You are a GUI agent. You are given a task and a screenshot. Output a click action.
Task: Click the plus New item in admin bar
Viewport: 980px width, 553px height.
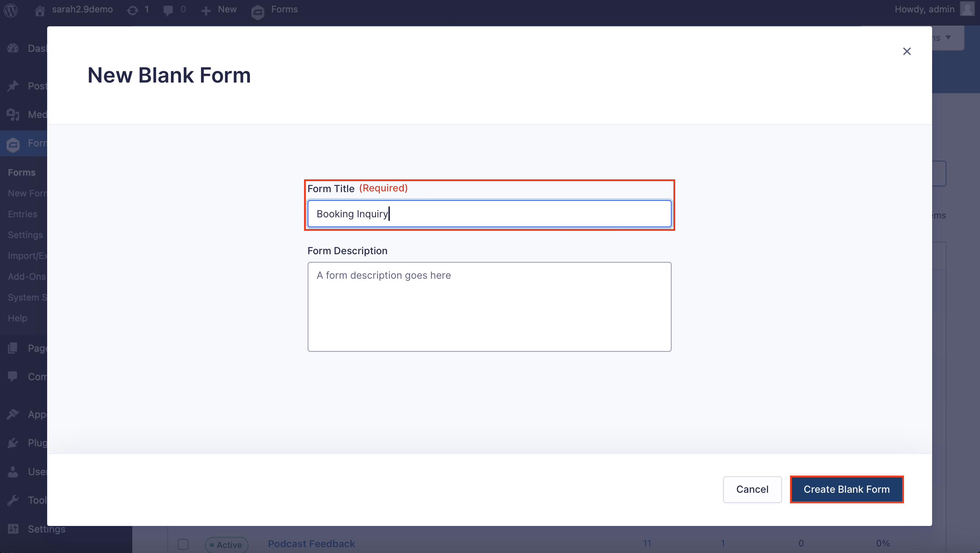point(219,10)
